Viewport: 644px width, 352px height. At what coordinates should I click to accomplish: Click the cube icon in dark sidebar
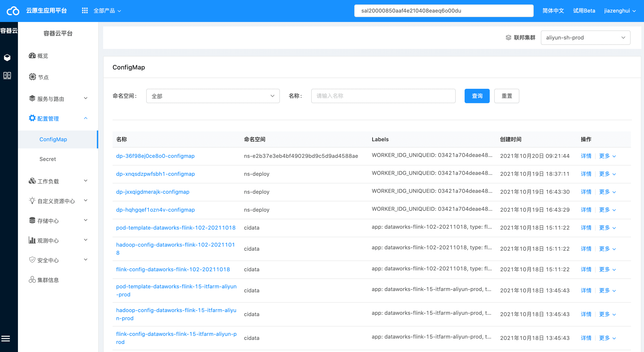click(7, 57)
